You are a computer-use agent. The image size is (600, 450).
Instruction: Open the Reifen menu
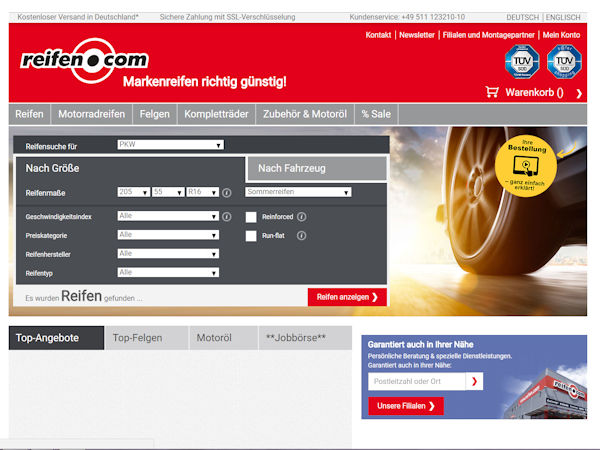(x=29, y=114)
